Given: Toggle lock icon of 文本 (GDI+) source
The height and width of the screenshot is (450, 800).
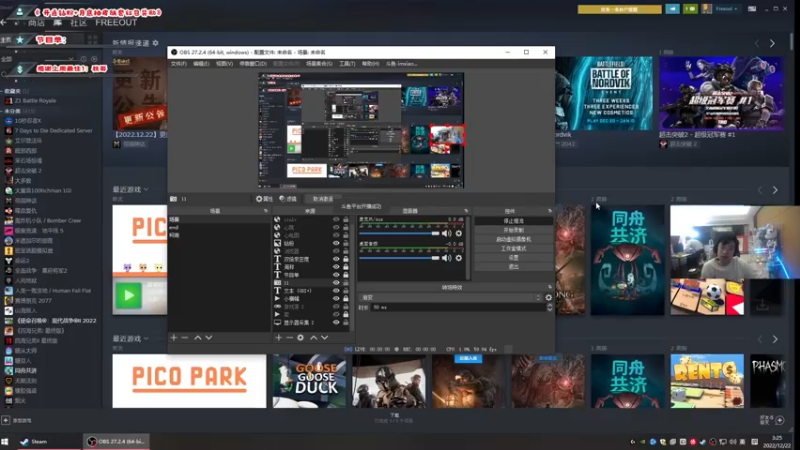Looking at the screenshot, I should [x=346, y=290].
